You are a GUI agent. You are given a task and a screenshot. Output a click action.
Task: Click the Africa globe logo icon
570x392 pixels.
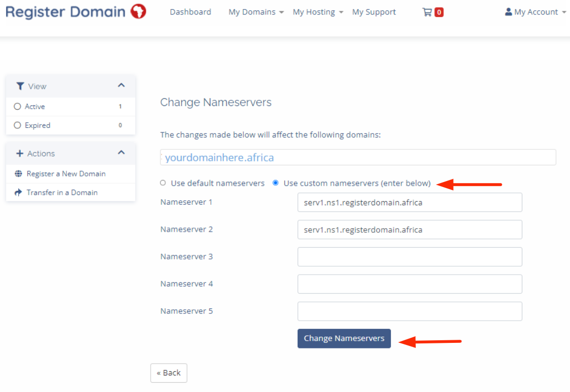click(138, 11)
